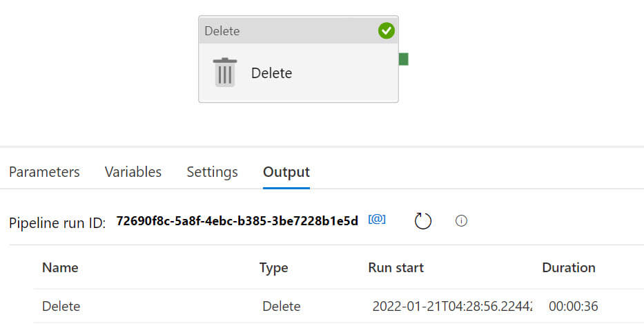Image resolution: width=644 pixels, height=324 pixels.
Task: Click the trash can icon in Delete activity
Action: pyautogui.click(x=225, y=73)
